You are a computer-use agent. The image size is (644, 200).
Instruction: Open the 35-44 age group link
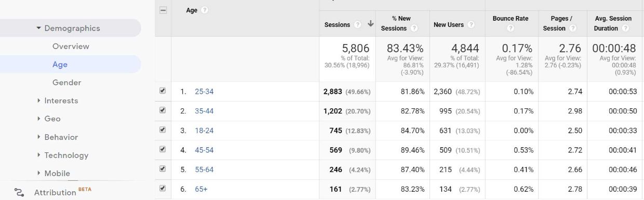(204, 111)
